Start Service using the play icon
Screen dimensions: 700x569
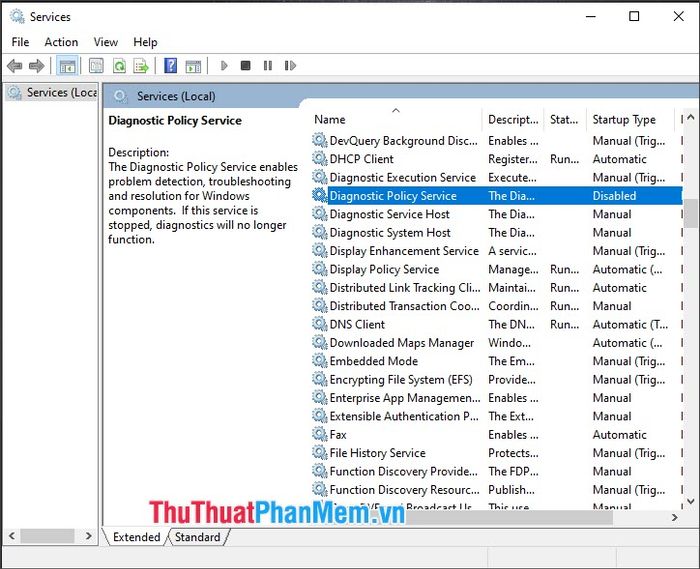[x=224, y=66]
